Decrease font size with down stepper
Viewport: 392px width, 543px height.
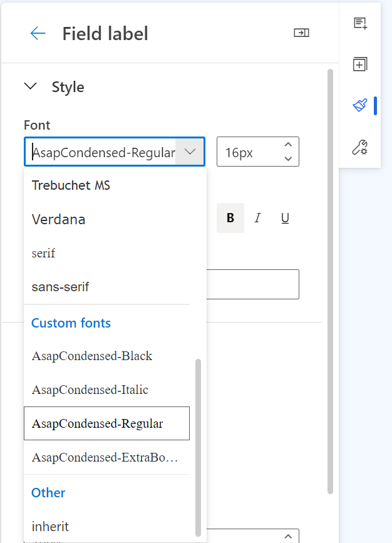point(288,158)
